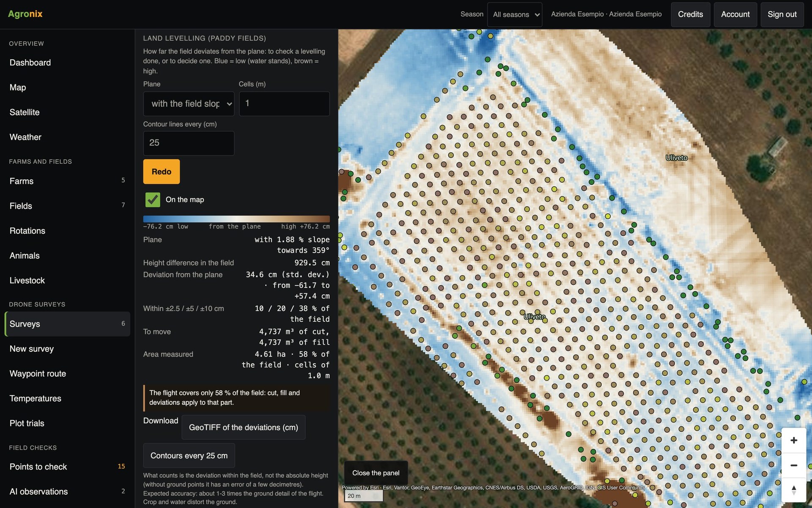Download GeoTIFF of the deviations
812x508 pixels.
click(243, 427)
